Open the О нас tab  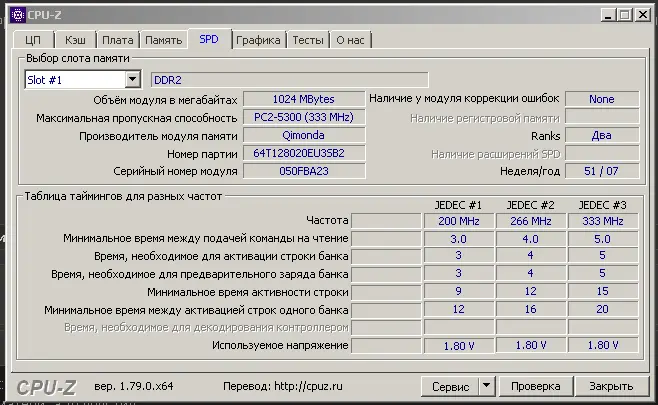350,40
